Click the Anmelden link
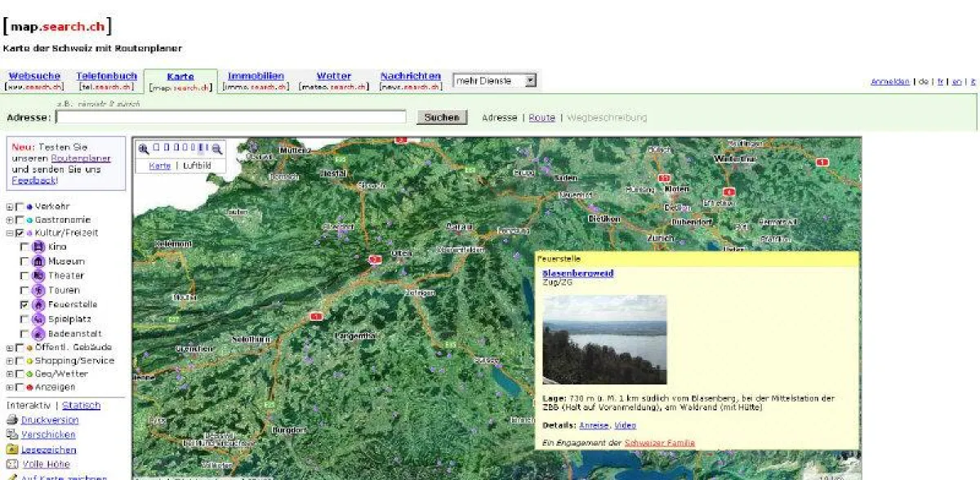 (890, 82)
